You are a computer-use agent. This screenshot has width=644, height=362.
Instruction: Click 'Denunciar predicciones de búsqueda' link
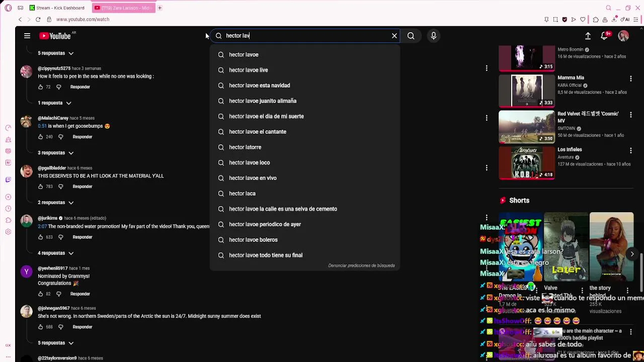click(x=361, y=265)
